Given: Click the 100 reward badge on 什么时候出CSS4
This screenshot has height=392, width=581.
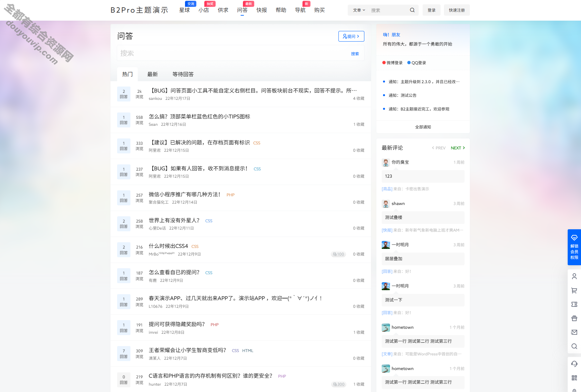Looking at the screenshot, I should coord(338,254).
